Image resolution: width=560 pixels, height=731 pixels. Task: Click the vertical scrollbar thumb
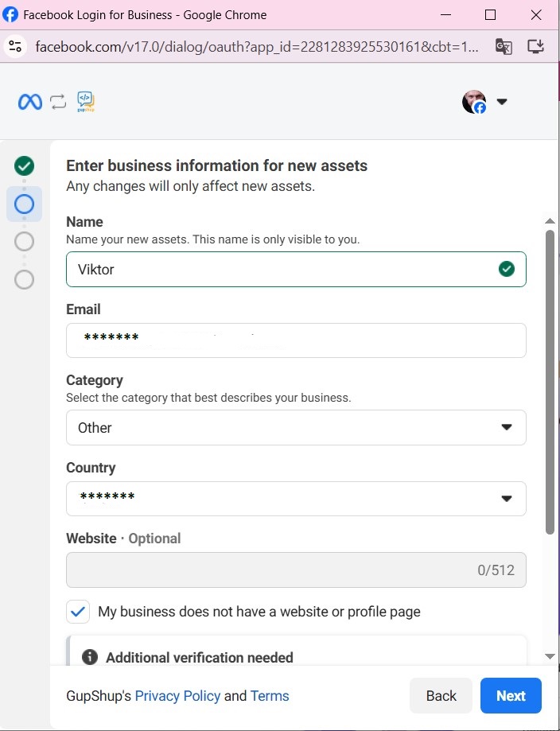550,382
